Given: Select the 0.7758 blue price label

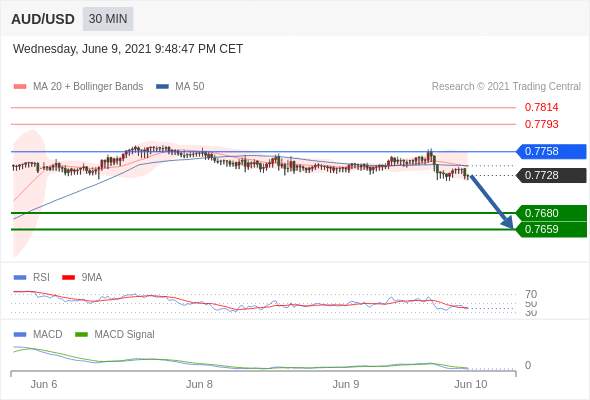Looking at the screenshot, I should pos(551,151).
